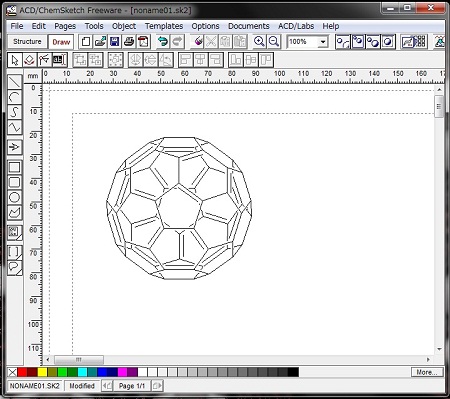The image size is (450, 399).
Task: Click the Group objects icon
Action: tap(80, 60)
